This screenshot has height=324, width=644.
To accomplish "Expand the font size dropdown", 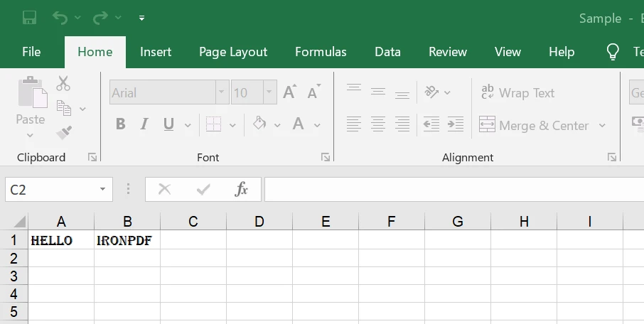I will [270, 92].
